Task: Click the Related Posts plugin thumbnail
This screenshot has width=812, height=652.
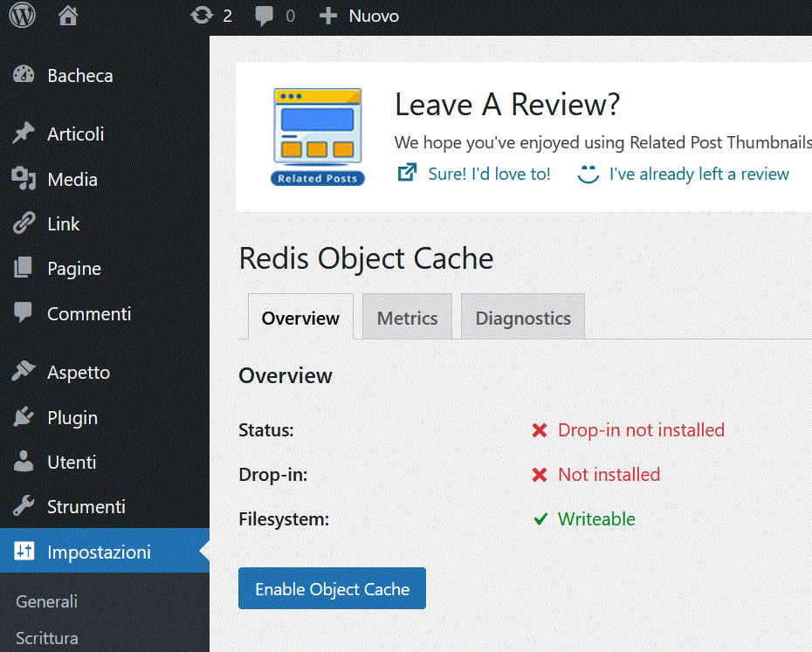Action: click(318, 137)
